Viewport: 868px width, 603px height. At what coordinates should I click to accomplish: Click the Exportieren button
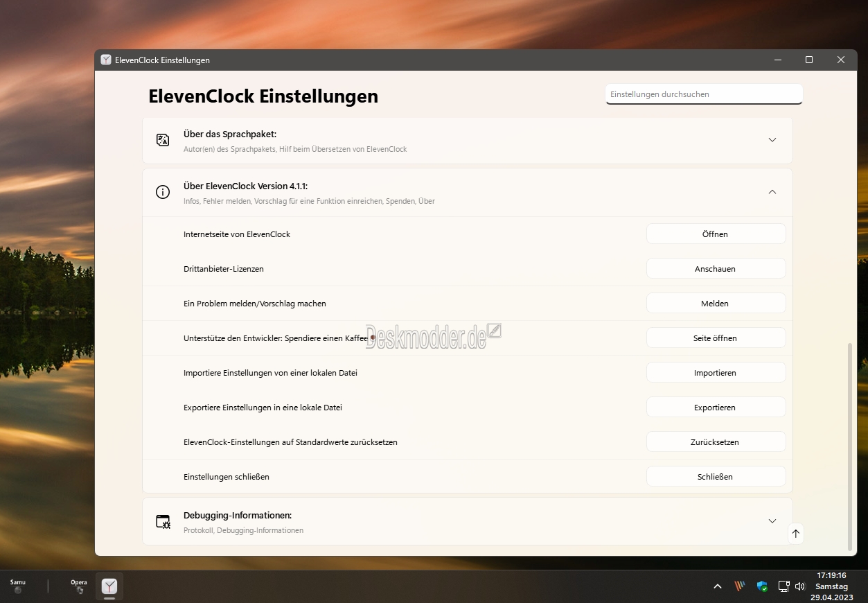click(716, 408)
